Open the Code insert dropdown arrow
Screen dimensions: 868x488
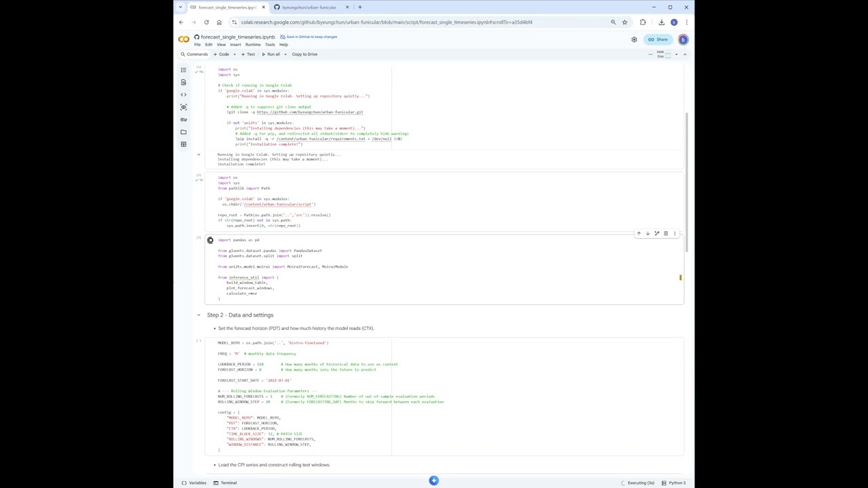coord(233,54)
